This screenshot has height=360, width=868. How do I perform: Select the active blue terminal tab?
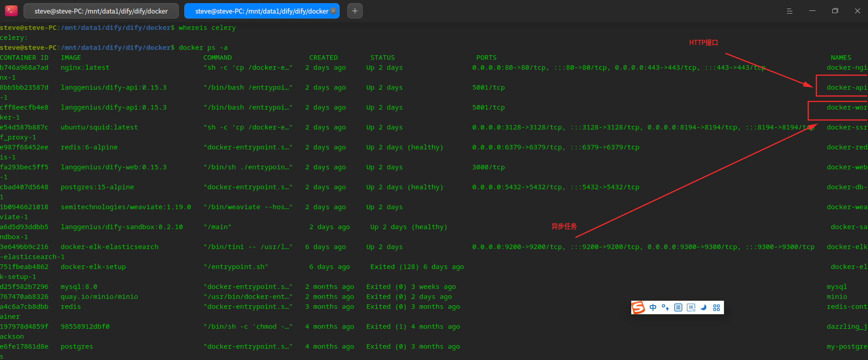pos(262,11)
